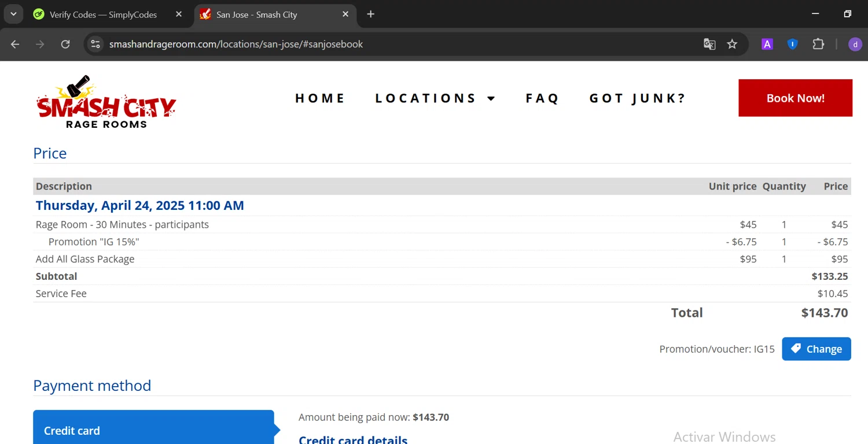
Task: Open the FAQ page
Action: [542, 98]
